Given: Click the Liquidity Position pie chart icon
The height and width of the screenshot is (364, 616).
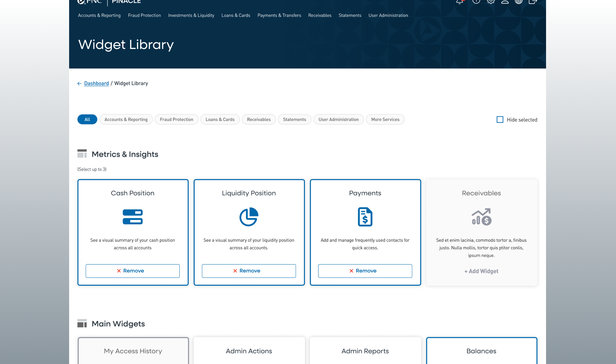Looking at the screenshot, I should (249, 217).
